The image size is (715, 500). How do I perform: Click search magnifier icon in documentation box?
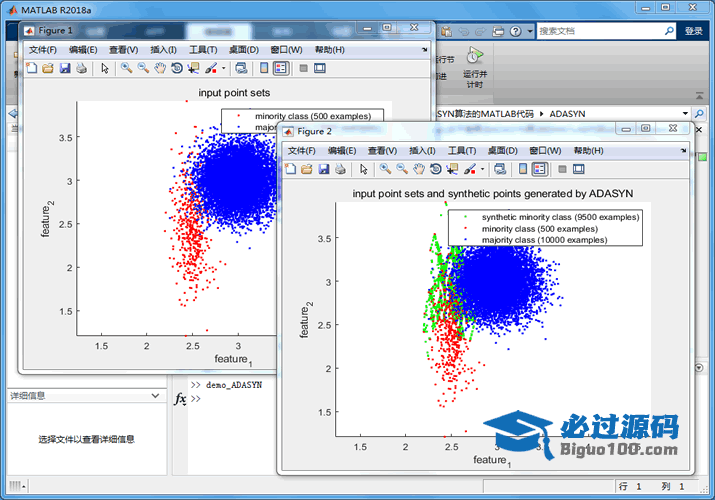coord(669,31)
